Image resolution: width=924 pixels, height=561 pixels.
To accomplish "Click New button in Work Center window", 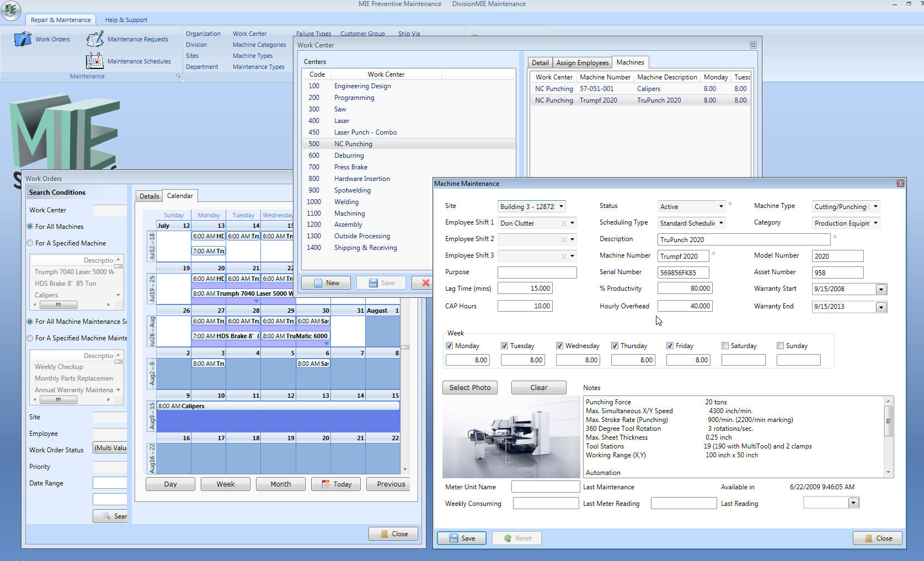I will [326, 283].
